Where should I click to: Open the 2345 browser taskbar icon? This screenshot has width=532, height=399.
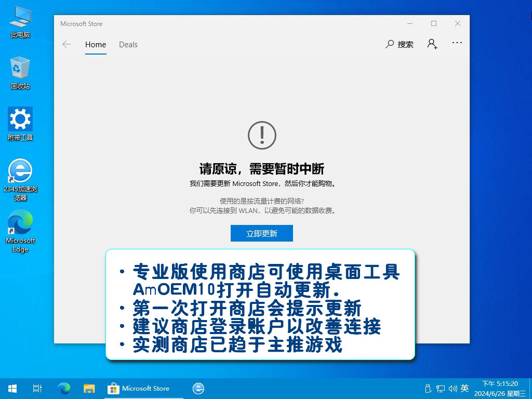(x=198, y=389)
